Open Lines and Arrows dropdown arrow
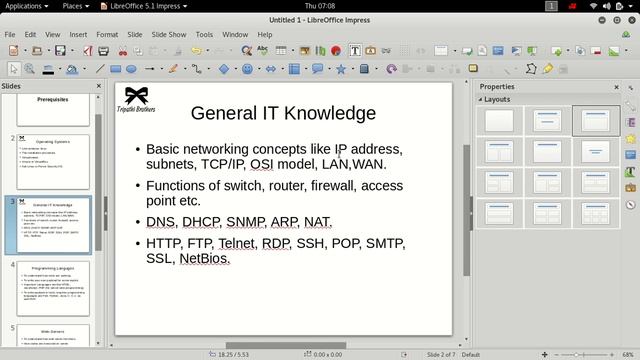This screenshot has height=360, width=640. 162,69
